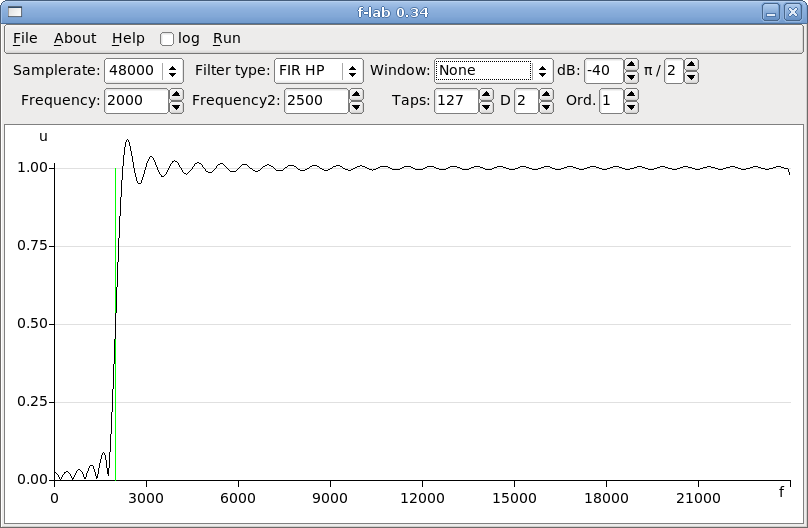Increase the π divisor value
This screenshot has height=528, width=808.
click(x=692, y=64)
